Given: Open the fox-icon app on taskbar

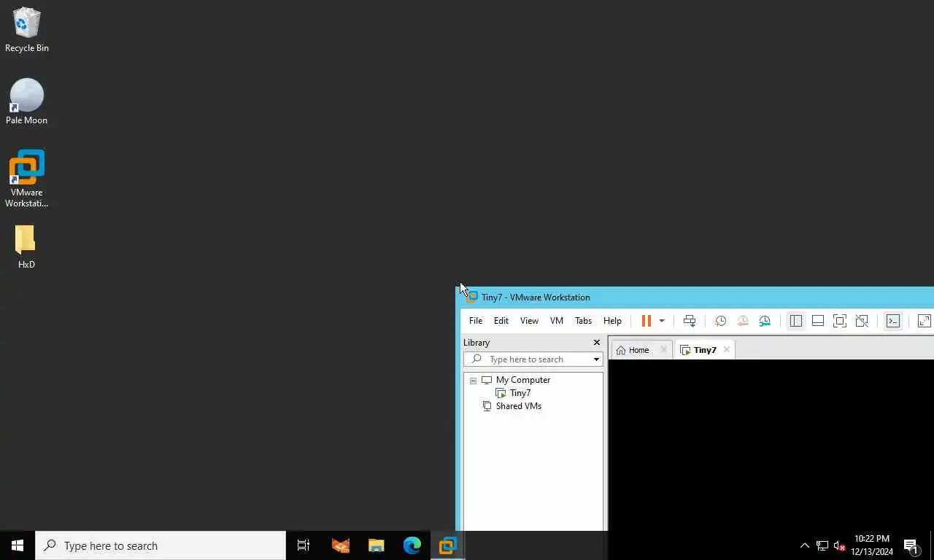Looking at the screenshot, I should point(340,545).
